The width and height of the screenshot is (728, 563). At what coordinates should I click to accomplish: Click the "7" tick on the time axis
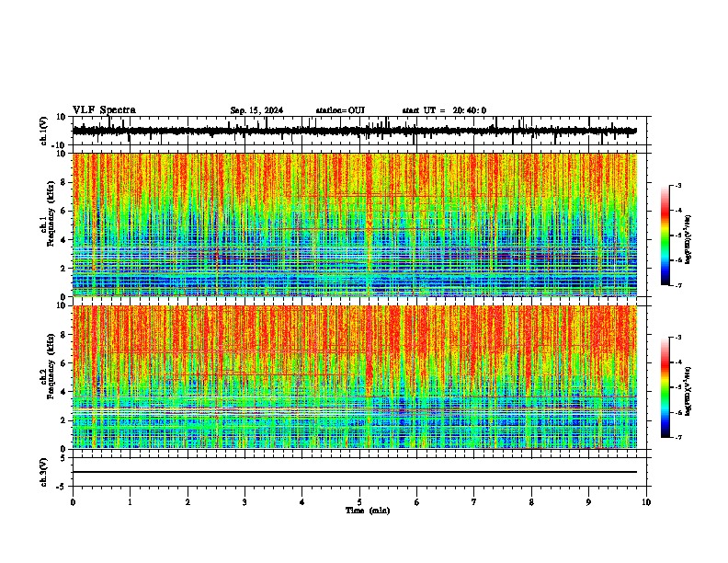pyautogui.click(x=474, y=502)
